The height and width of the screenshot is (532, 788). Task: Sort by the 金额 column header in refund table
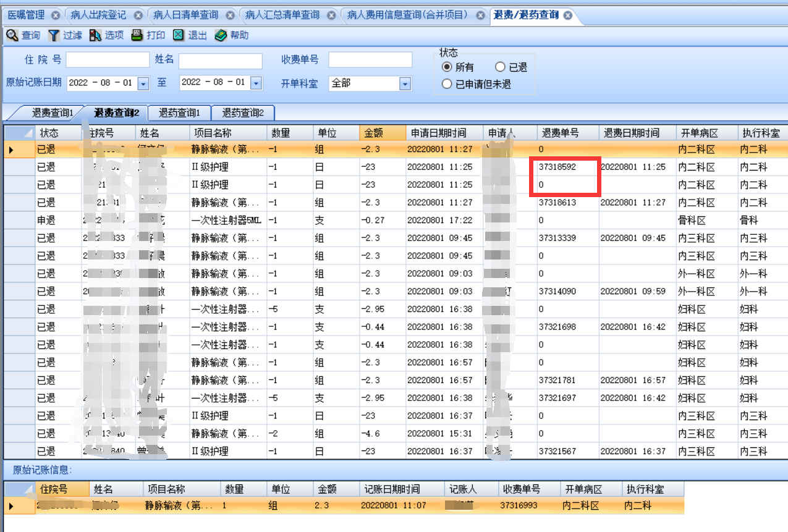(382, 133)
